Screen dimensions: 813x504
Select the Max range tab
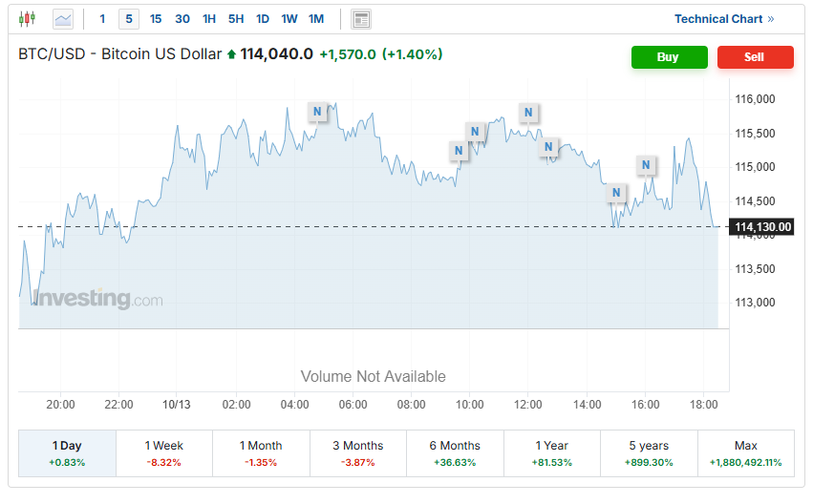coord(745,453)
